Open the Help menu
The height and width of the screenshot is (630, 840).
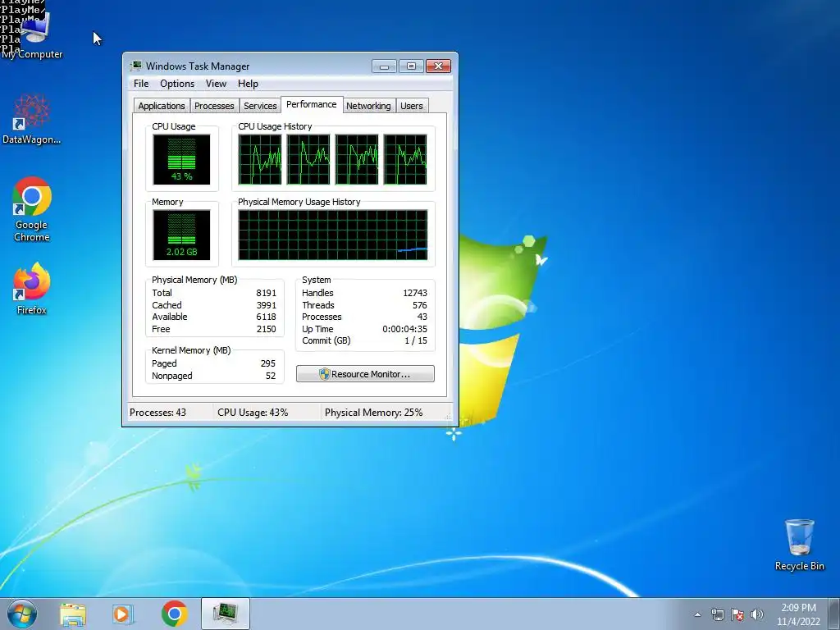coord(248,84)
